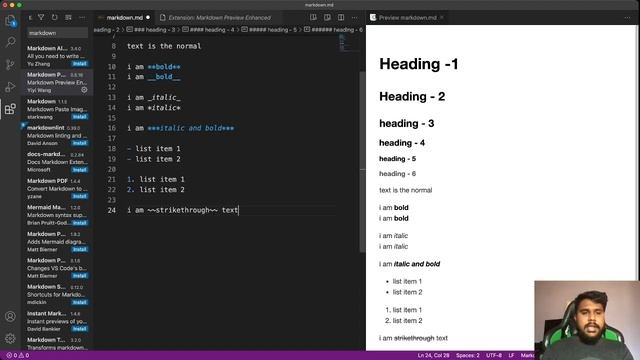Open the Source Control view
The image size is (640, 360).
(10, 64)
